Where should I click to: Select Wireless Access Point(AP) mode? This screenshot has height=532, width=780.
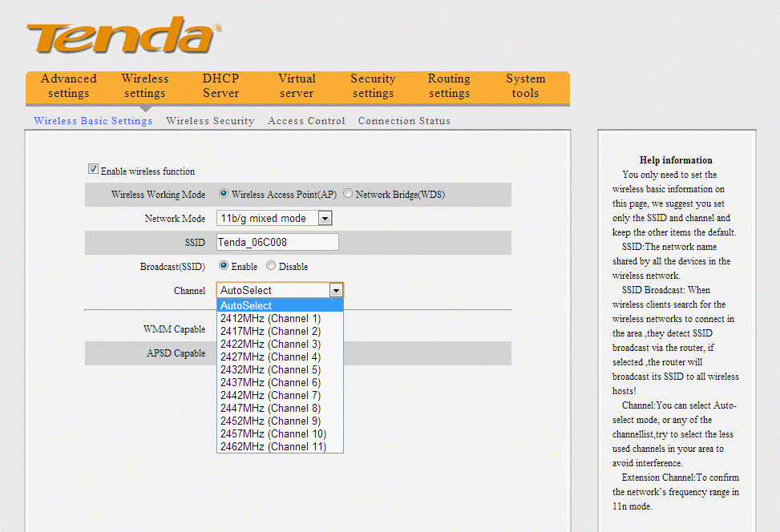[224, 193]
